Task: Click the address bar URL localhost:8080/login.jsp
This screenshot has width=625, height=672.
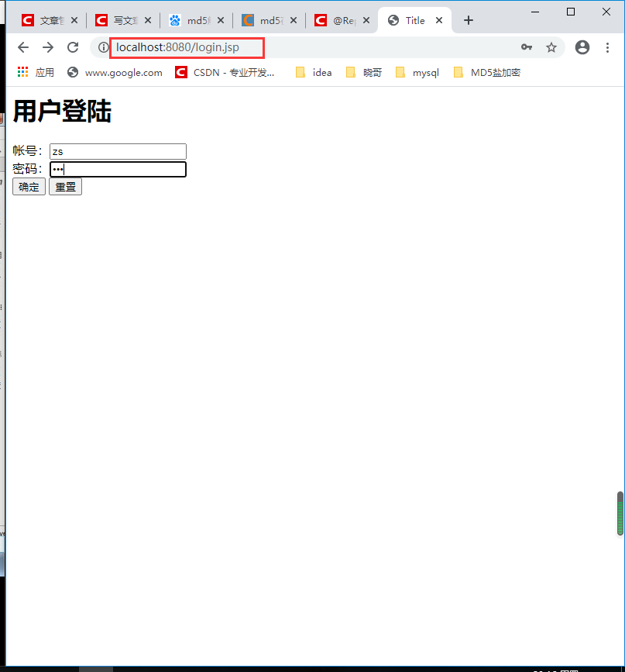Action: coord(177,47)
